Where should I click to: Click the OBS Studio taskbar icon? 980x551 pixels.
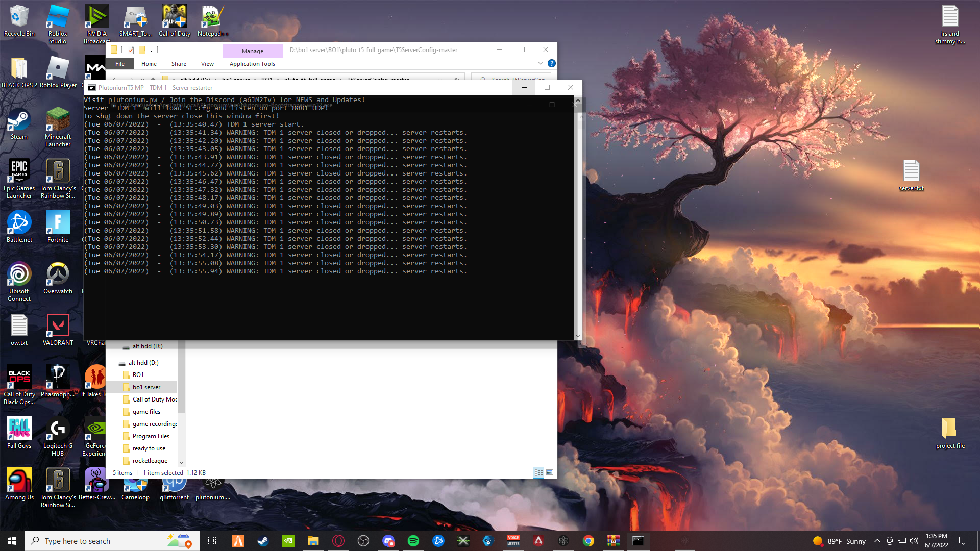click(363, 541)
